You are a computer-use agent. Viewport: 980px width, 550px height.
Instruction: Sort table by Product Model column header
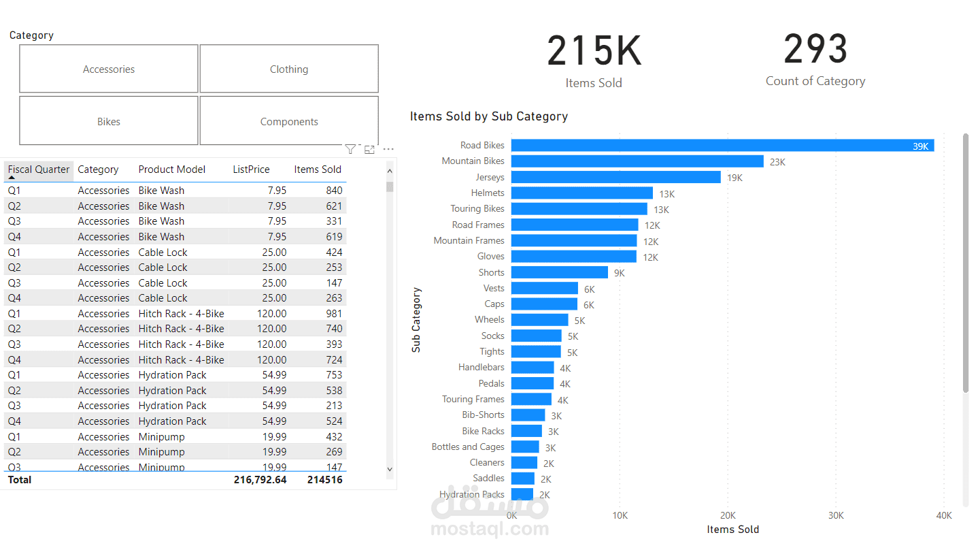point(171,169)
